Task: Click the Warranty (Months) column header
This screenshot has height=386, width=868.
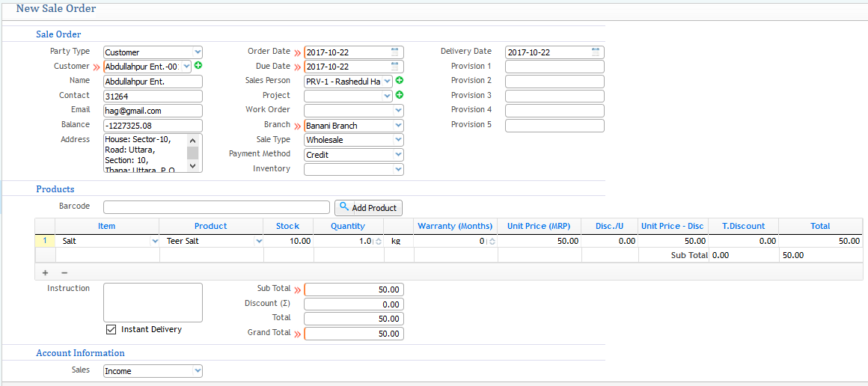Action: [x=455, y=226]
